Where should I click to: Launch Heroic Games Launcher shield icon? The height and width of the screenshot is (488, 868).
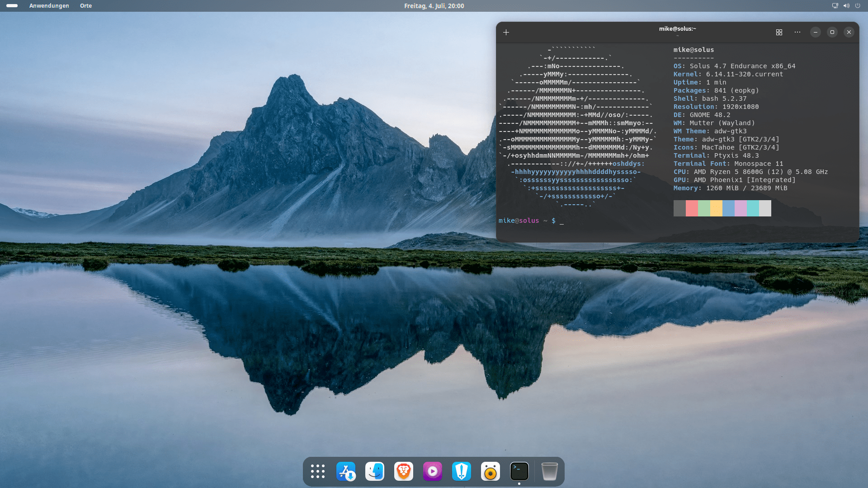[462, 471]
